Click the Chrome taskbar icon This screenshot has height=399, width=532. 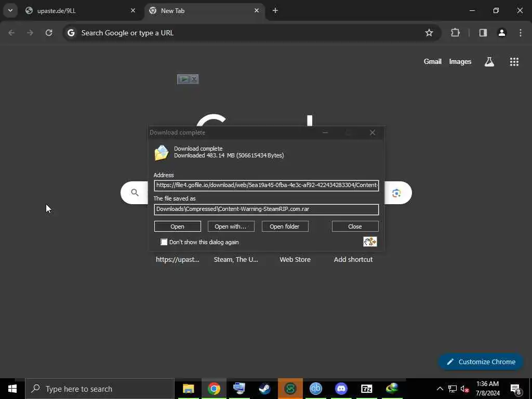214,389
